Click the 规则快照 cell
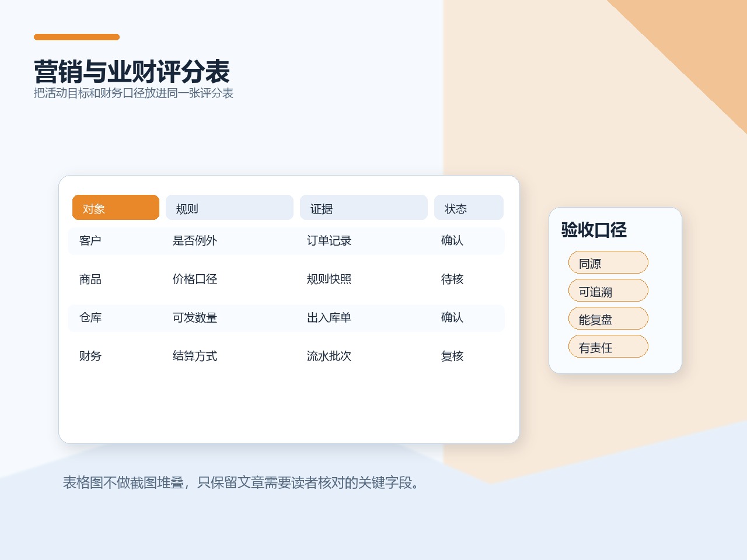 (329, 279)
